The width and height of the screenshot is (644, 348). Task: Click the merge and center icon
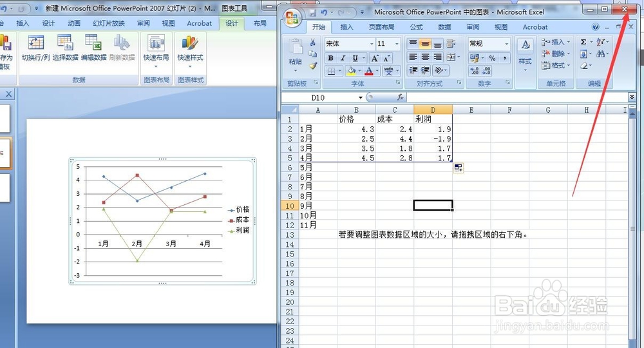[x=451, y=57]
